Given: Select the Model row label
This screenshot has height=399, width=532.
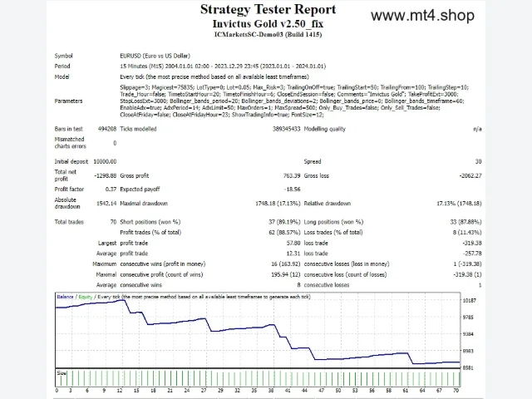Looking at the screenshot, I should point(62,76).
